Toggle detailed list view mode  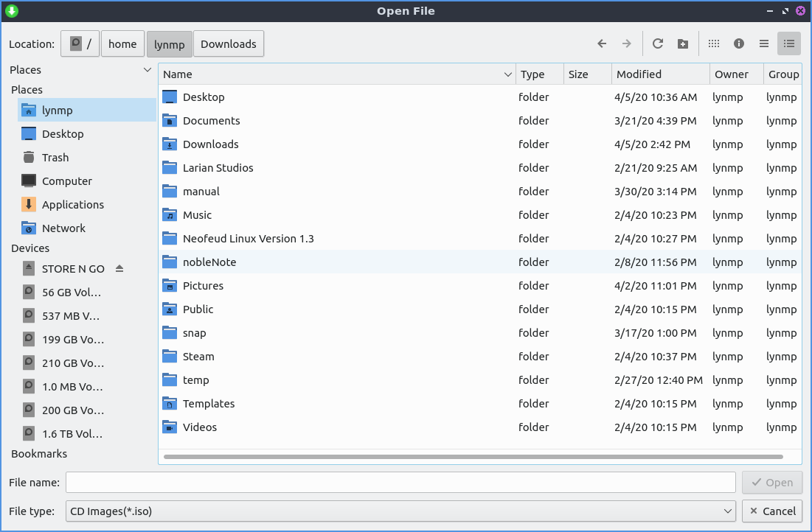(x=789, y=44)
